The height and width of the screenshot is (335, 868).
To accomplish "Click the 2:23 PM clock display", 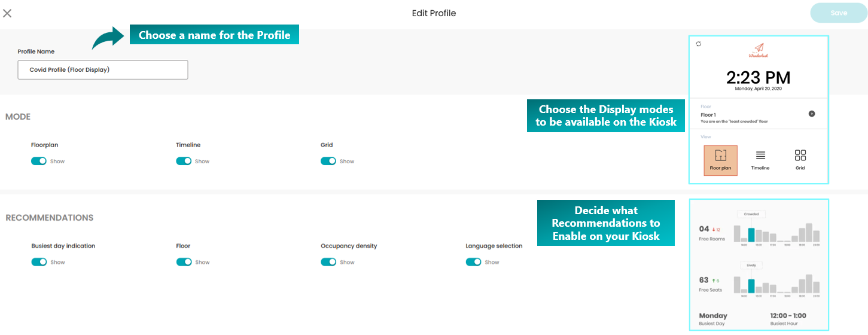I will tap(759, 77).
